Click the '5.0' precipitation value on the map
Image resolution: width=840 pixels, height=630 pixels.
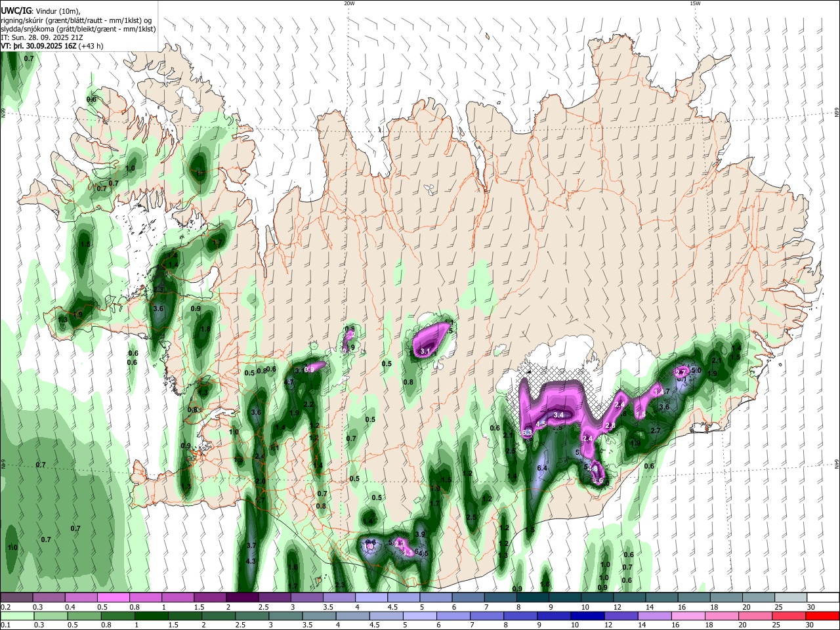696,371
